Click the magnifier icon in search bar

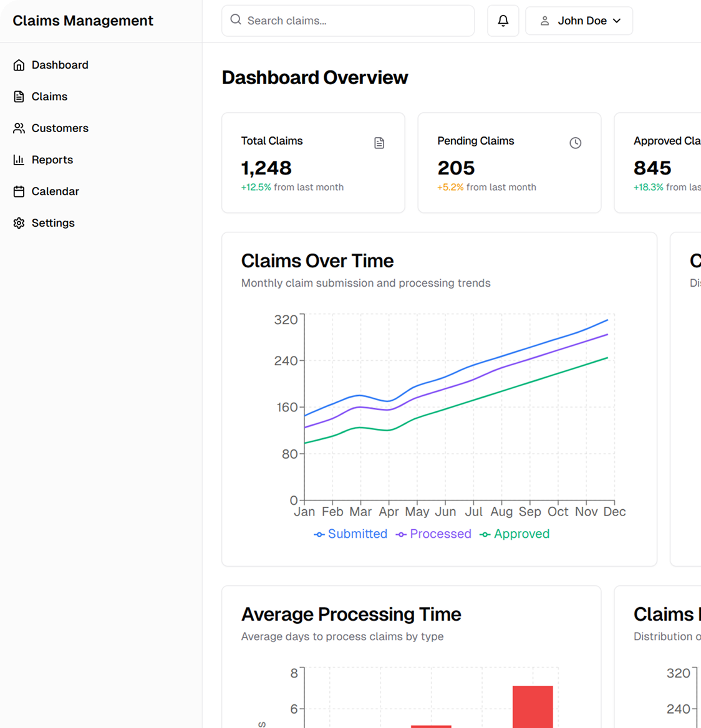(236, 20)
